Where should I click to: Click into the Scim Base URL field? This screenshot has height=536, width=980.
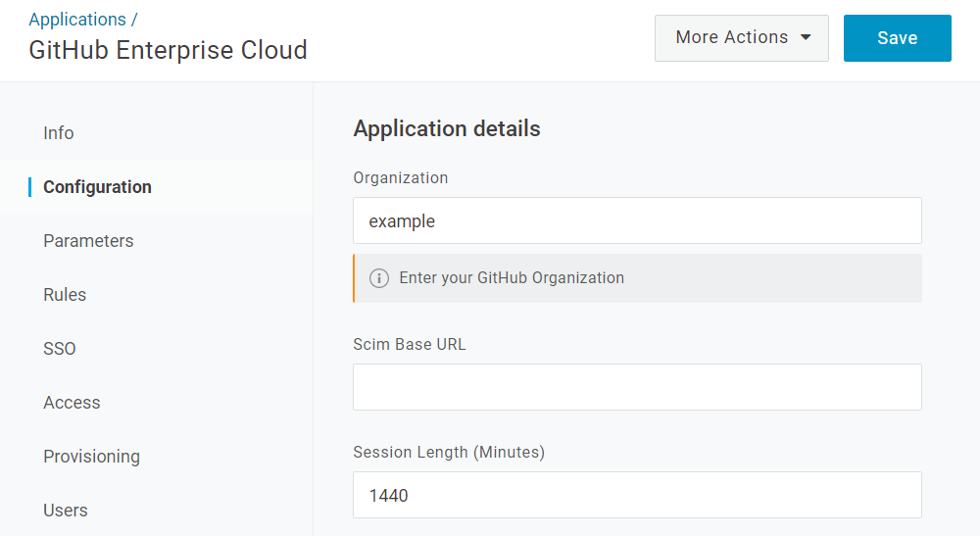pos(637,387)
